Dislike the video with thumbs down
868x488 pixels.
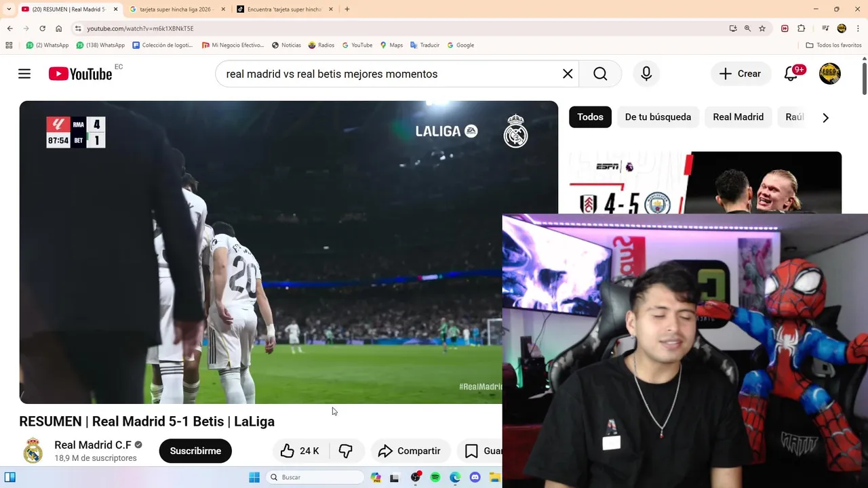(346, 451)
